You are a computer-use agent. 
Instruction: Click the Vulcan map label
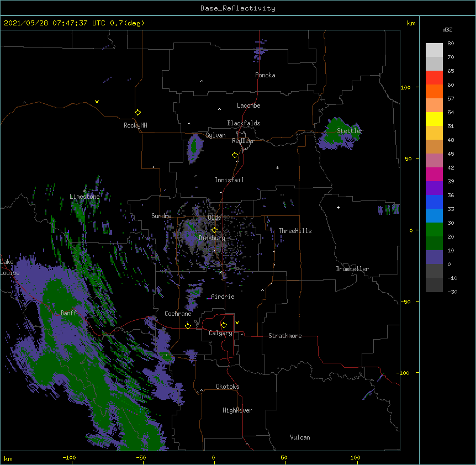[x=300, y=437]
